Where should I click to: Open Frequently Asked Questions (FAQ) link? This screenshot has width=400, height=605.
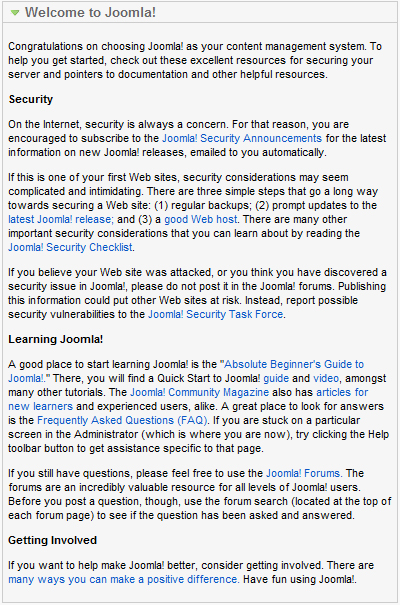(x=122, y=420)
